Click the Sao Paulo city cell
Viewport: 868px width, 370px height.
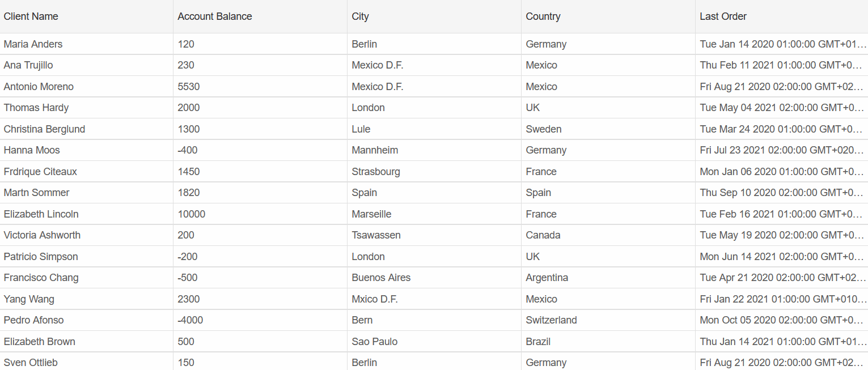374,342
